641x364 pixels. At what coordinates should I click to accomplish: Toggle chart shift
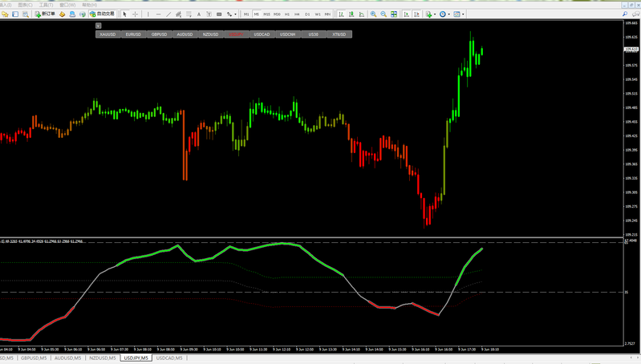[x=416, y=14]
